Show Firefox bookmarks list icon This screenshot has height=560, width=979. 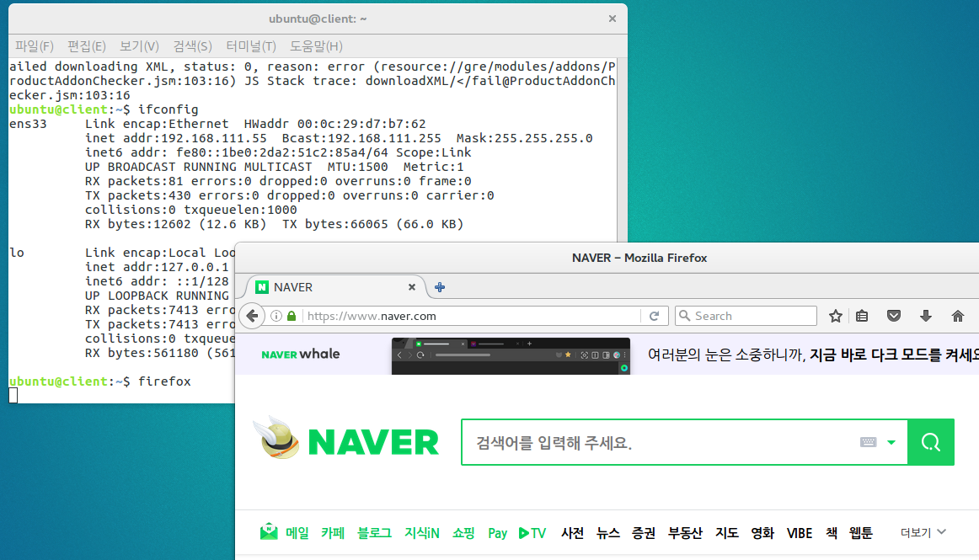(862, 316)
